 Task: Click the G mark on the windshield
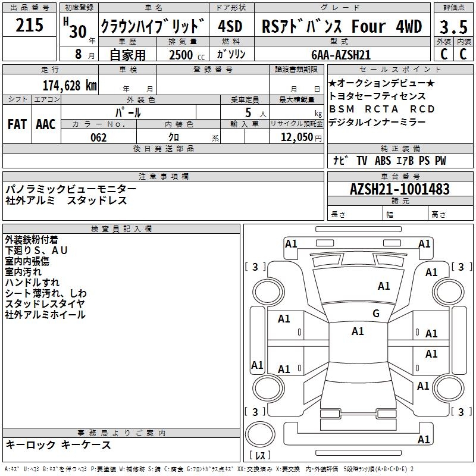(375, 314)
